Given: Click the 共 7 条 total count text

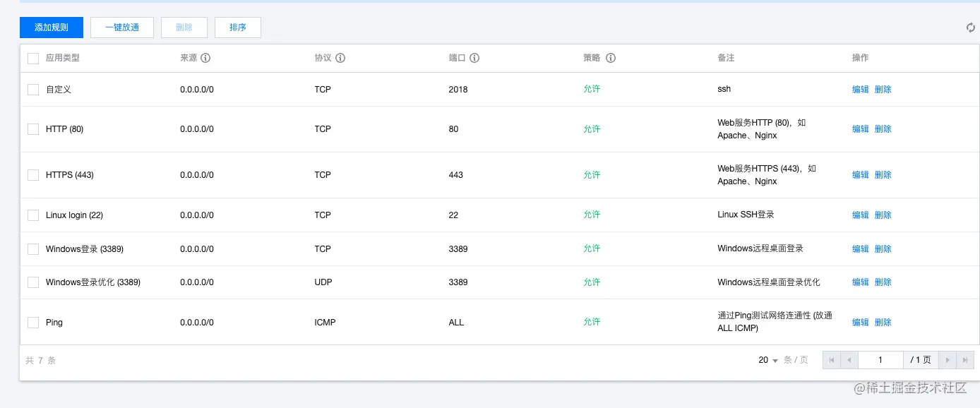Looking at the screenshot, I should pos(41,360).
